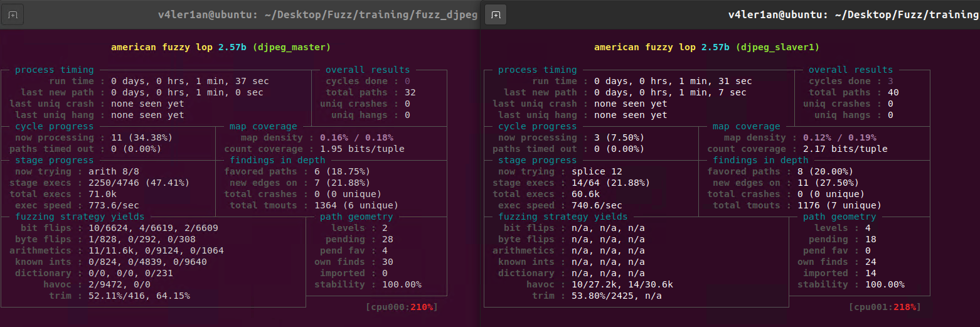Click the cpu000 210% usage indicator
The image size is (980, 327).
401,307
